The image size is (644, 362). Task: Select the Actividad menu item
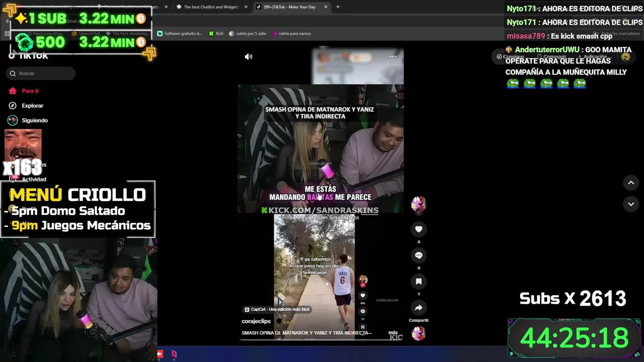(x=34, y=179)
